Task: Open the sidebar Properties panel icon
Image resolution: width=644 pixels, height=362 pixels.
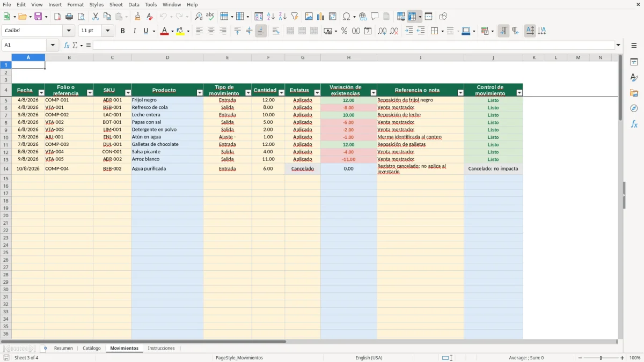Action: pyautogui.click(x=634, y=62)
